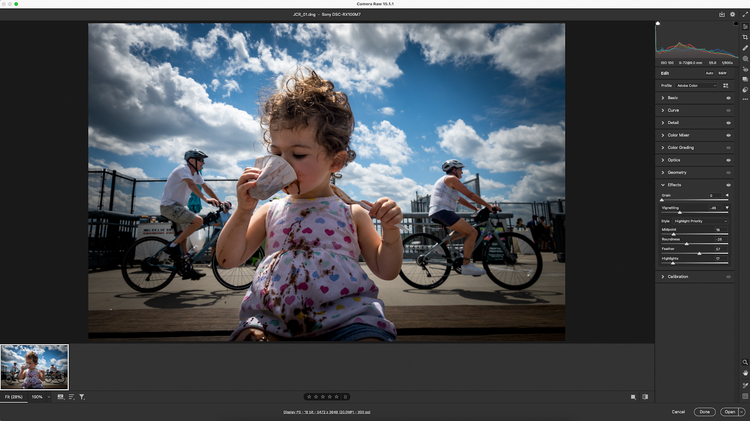Select the filmstrip thumbnail of the child

tap(34, 366)
